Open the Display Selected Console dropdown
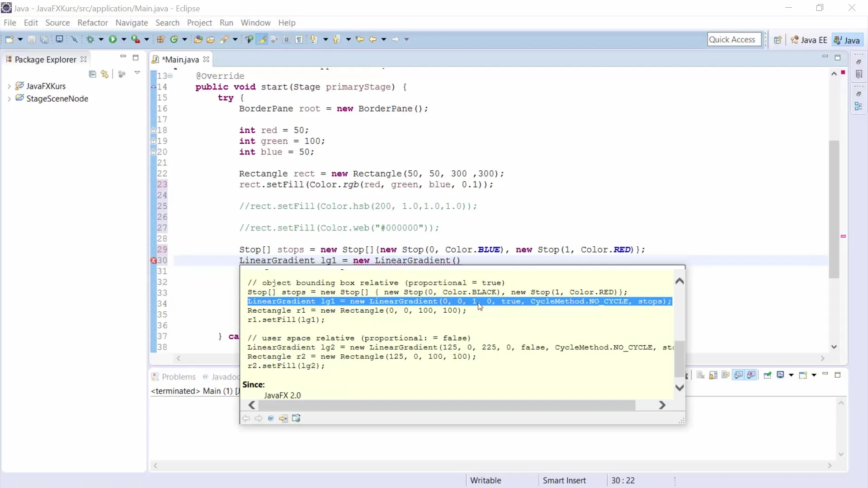This screenshot has height=488, width=868. pyautogui.click(x=791, y=375)
